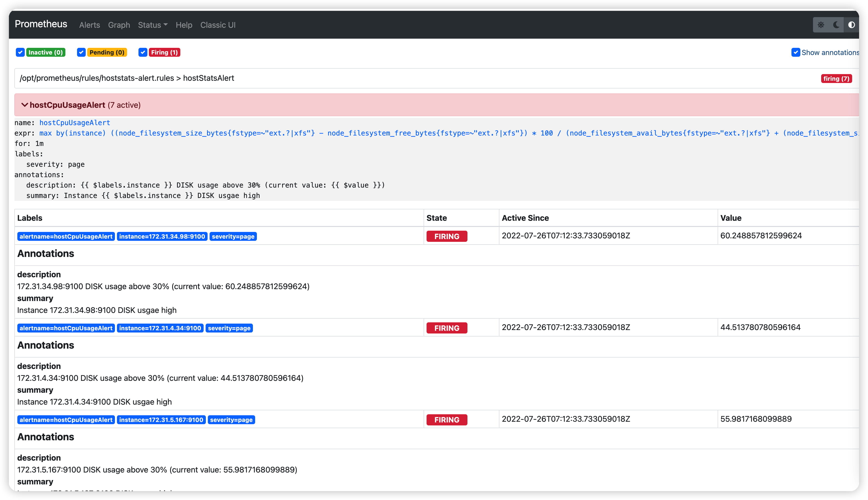Click summary text Instance 172.31.4.34:9100 DISK usgae high

point(94,402)
